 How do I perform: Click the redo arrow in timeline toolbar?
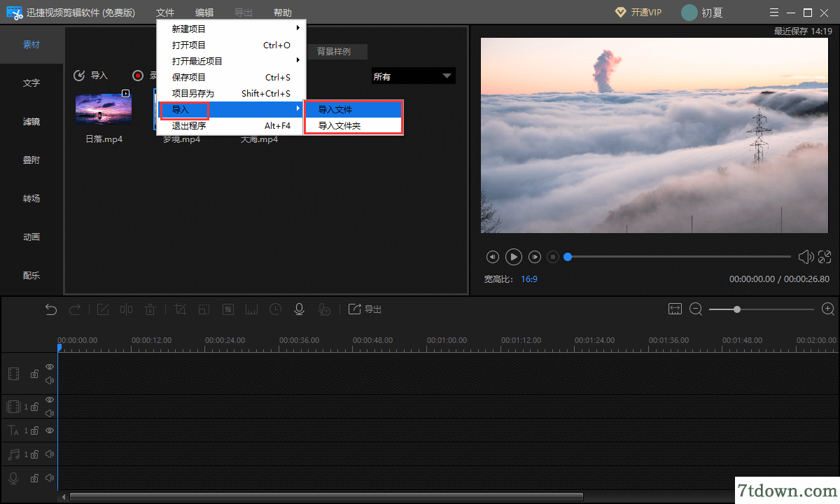click(x=75, y=309)
